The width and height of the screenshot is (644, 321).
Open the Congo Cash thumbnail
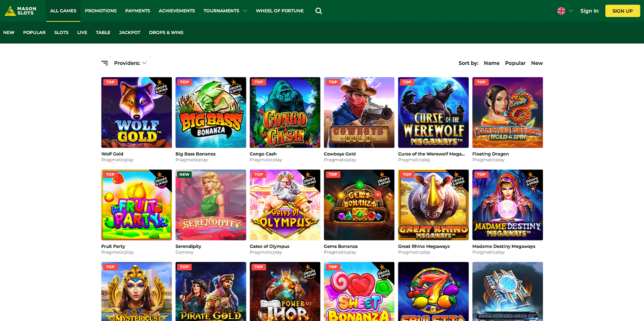(x=285, y=112)
